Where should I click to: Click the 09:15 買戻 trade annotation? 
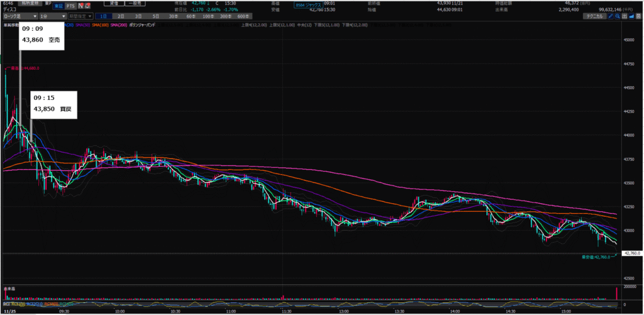click(x=53, y=104)
